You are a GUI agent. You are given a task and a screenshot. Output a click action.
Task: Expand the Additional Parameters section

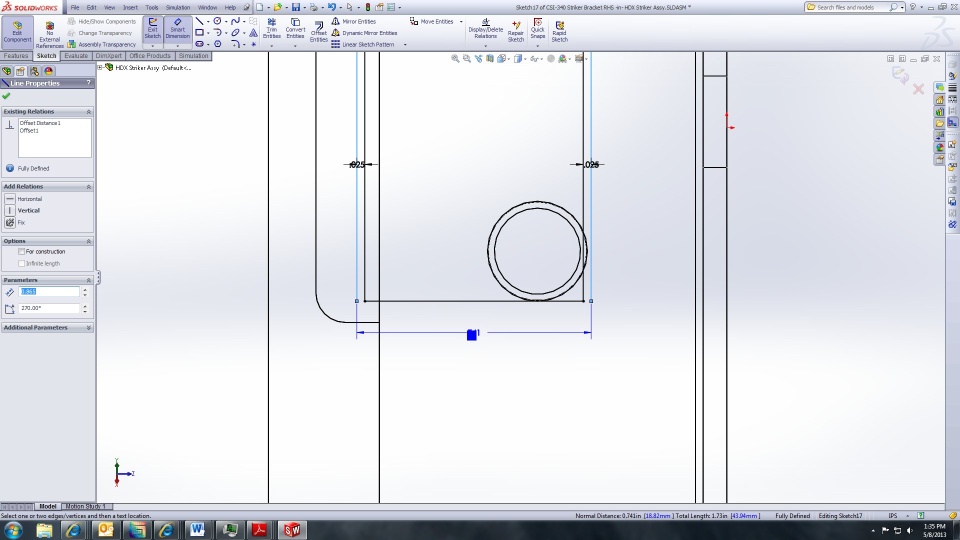click(x=89, y=328)
